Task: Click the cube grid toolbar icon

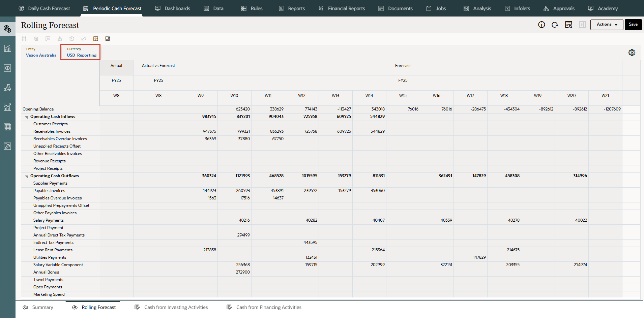Action: coord(36,39)
